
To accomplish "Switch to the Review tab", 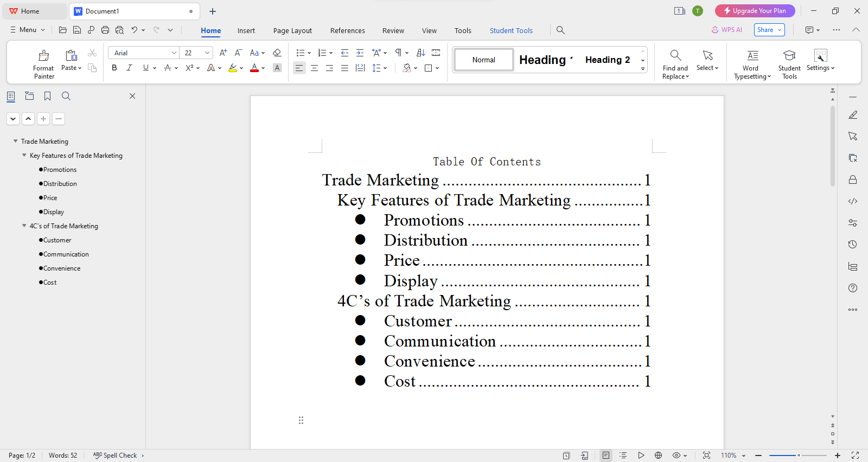I will coord(393,30).
